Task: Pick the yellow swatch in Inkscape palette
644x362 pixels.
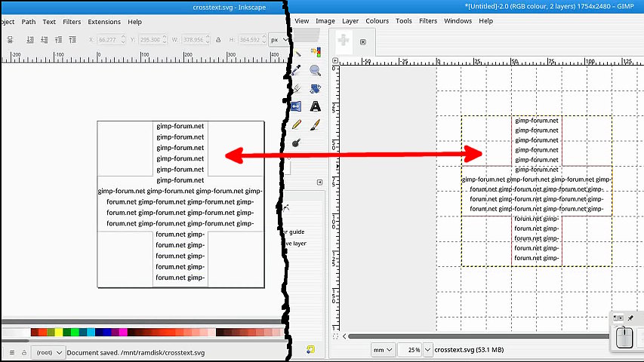Action: pyautogui.click(x=58, y=332)
